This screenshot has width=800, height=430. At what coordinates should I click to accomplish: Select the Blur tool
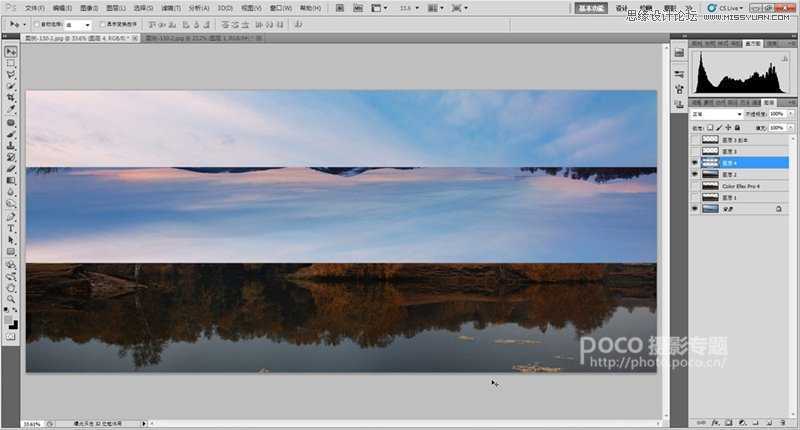click(x=11, y=192)
